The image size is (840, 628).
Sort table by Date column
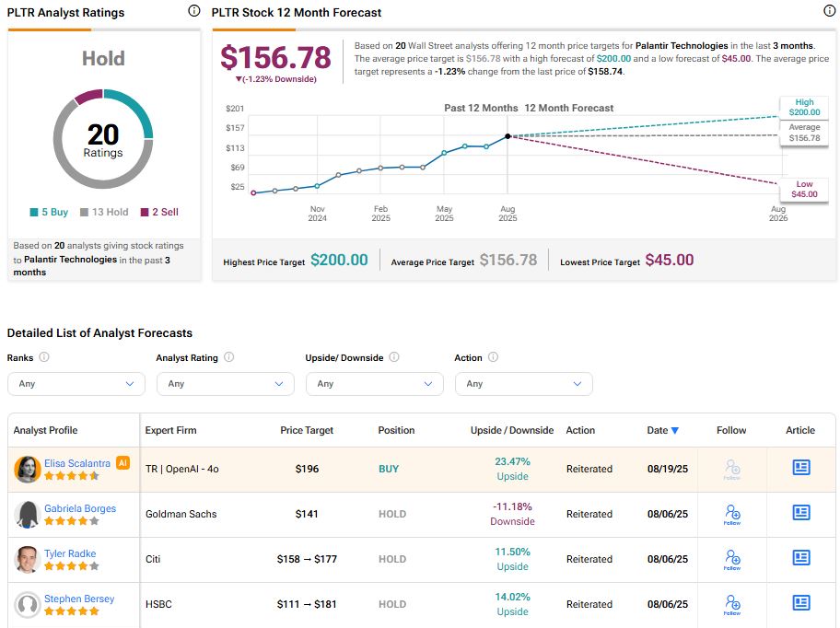tap(662, 430)
